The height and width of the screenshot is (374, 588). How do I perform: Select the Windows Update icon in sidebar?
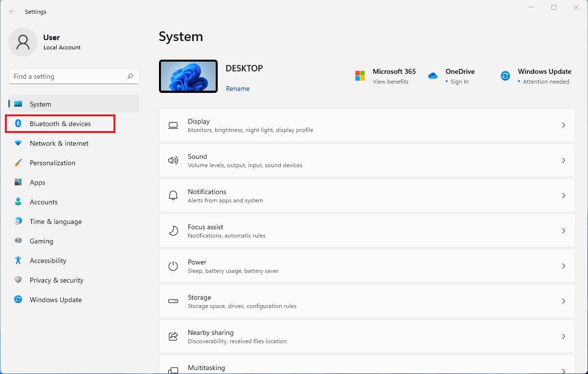tap(18, 300)
